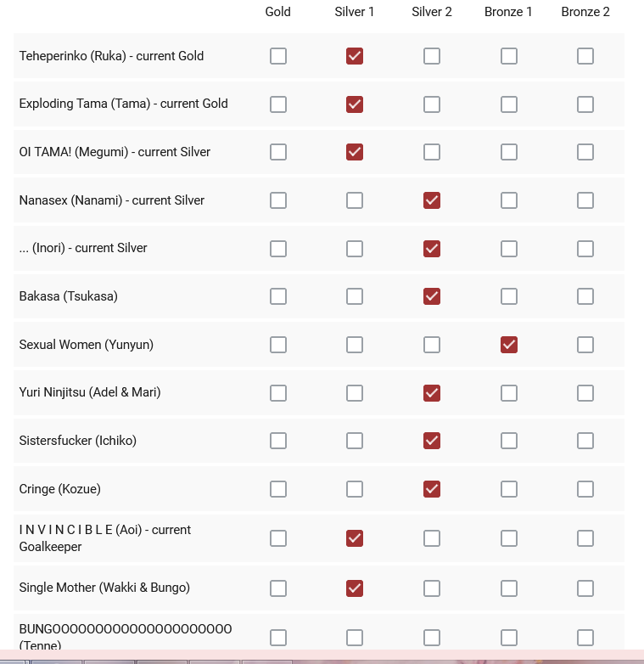Image resolution: width=644 pixels, height=664 pixels.
Task: Select Gold for Single Mother row
Action: 277,588
